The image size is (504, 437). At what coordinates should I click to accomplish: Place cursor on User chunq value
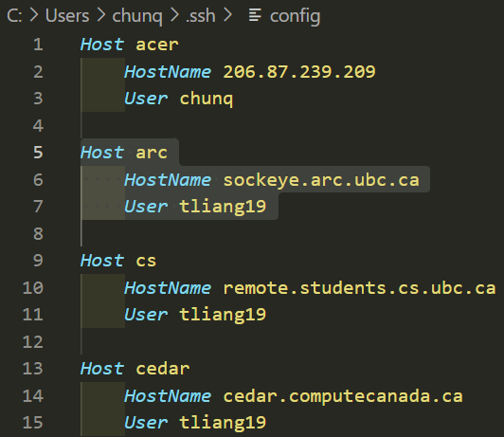[206, 99]
